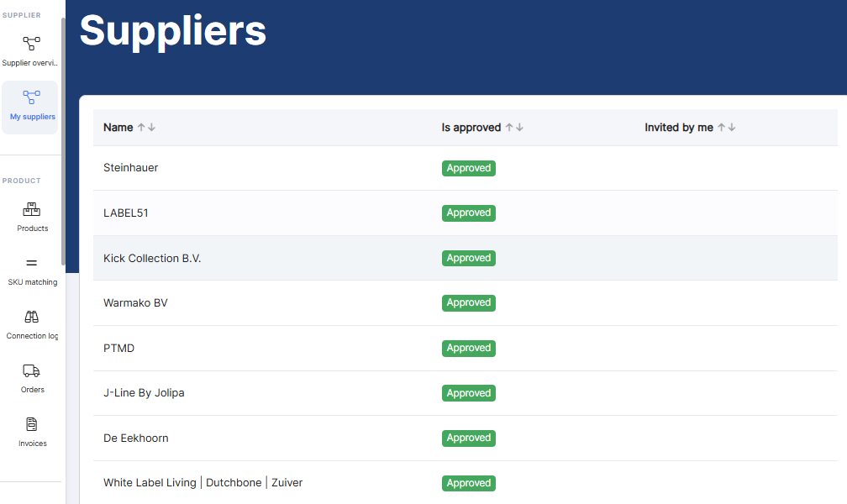
Task: Select the De Eekhoorn supplier
Action: (x=466, y=438)
